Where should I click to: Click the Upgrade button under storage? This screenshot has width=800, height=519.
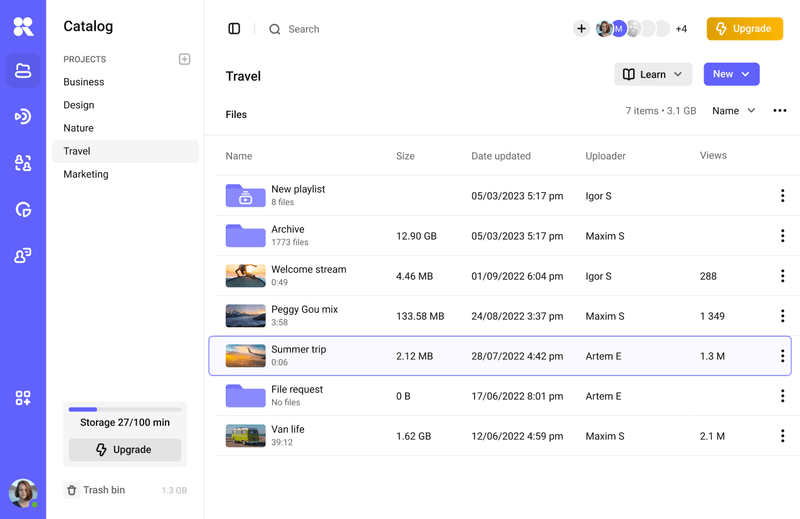pos(125,450)
